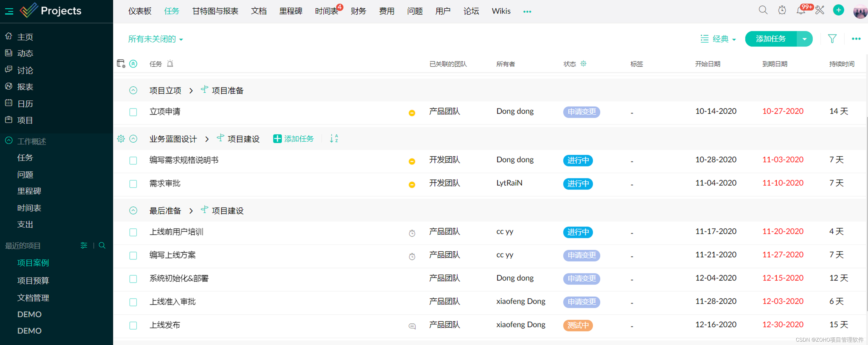Open the 所有未关闭的 view dropdown
This screenshot has width=868, height=345.
tap(156, 39)
